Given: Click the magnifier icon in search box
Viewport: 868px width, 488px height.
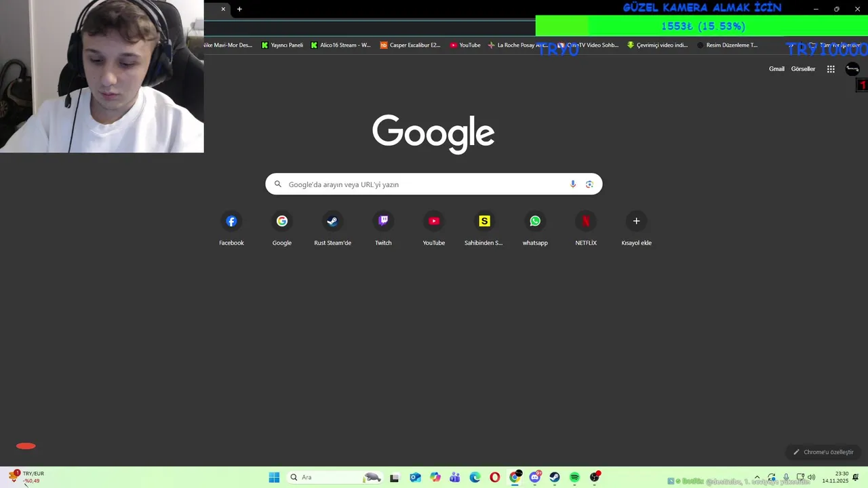Looking at the screenshot, I should pos(277,184).
